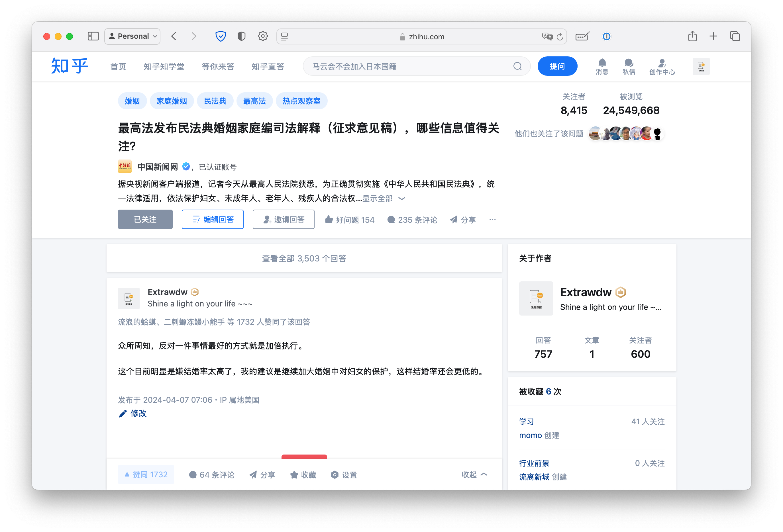Screen dimensions: 783x532
Task: Click 查看全部 3,503 个回答 link
Action: coord(304,258)
